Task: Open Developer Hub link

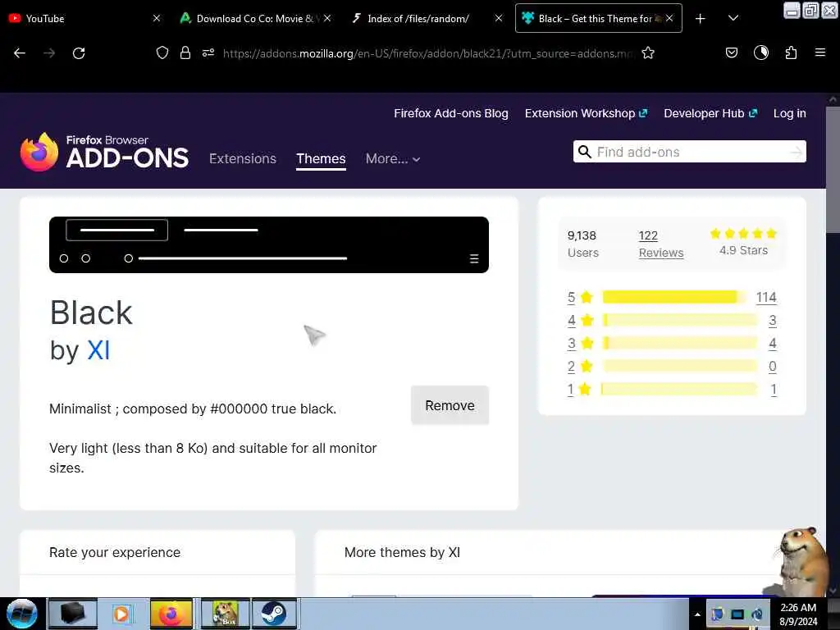Action: pos(710,113)
